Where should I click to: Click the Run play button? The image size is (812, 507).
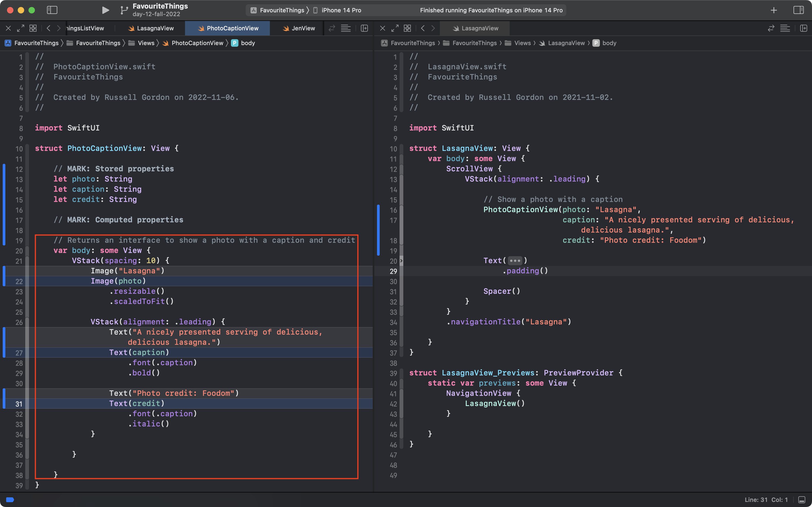pyautogui.click(x=105, y=10)
